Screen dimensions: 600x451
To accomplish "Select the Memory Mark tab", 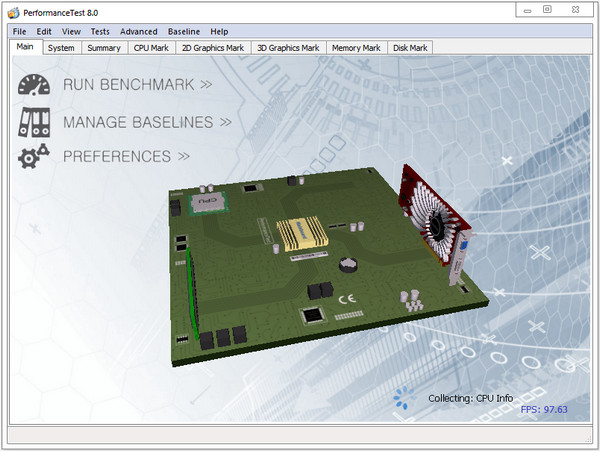I will [x=356, y=47].
